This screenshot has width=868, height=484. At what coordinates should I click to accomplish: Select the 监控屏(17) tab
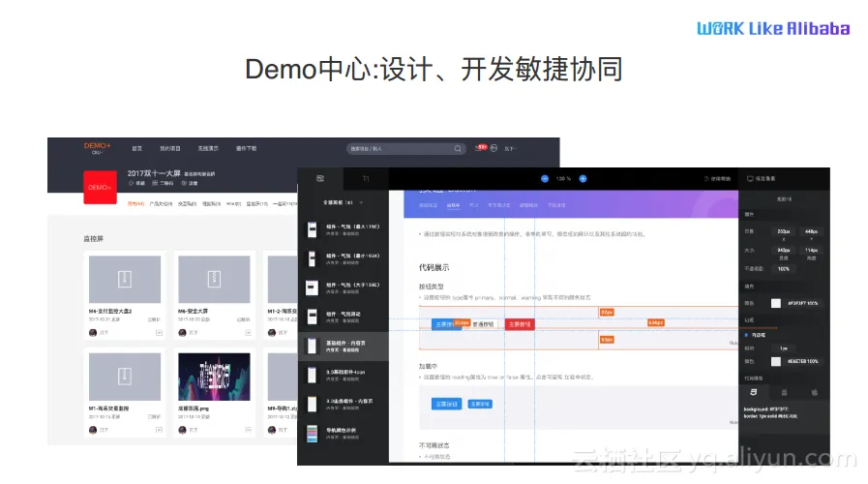[x=256, y=204]
